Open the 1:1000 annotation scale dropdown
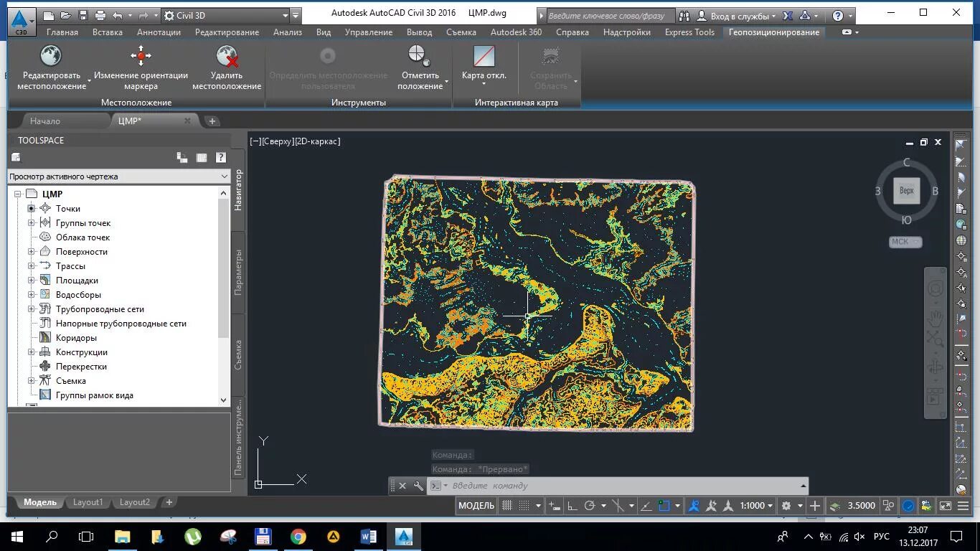 tap(756, 506)
